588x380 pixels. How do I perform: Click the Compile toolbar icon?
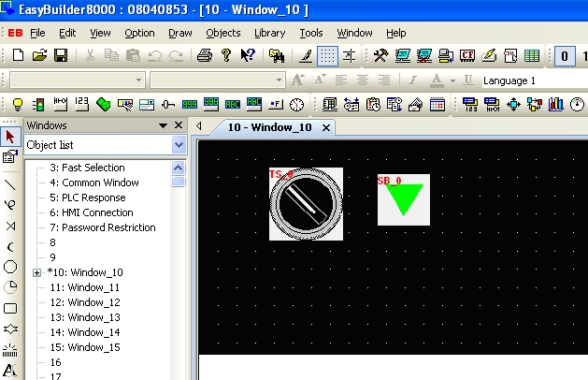pos(402,56)
